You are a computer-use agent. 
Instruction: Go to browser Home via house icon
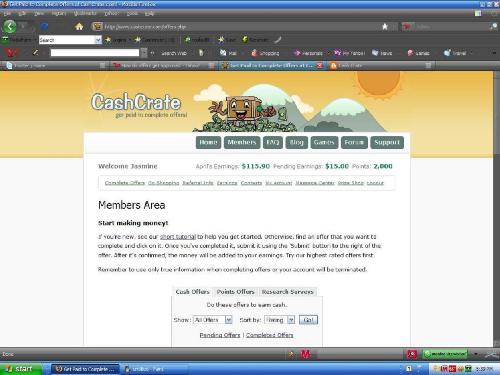pyautogui.click(x=79, y=26)
